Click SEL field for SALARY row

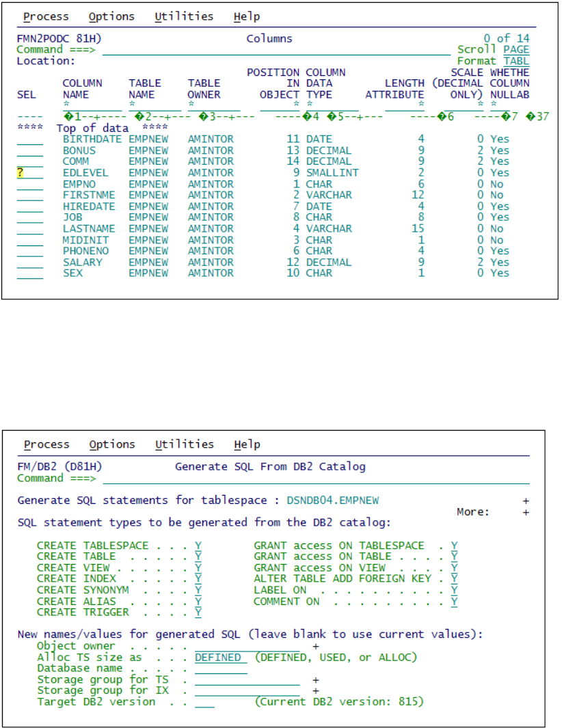(x=29, y=262)
